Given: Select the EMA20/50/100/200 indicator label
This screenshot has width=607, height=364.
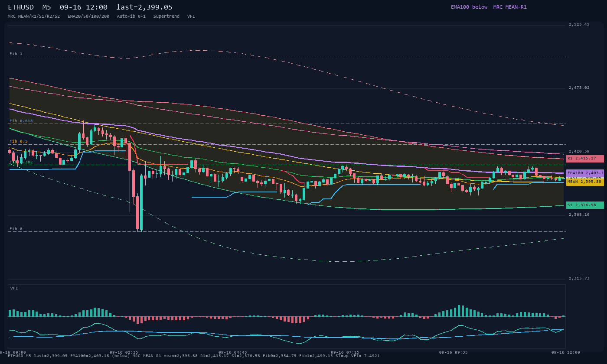Looking at the screenshot, I should pos(88,16).
